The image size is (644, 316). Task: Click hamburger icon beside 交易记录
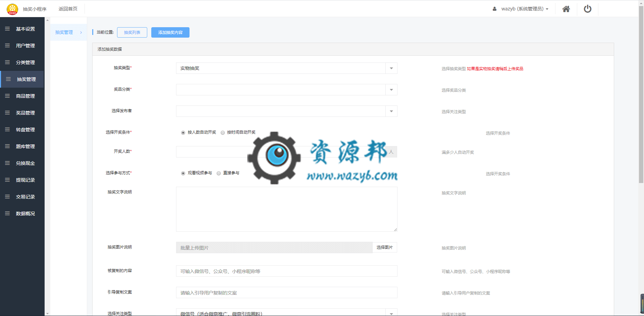7,197
